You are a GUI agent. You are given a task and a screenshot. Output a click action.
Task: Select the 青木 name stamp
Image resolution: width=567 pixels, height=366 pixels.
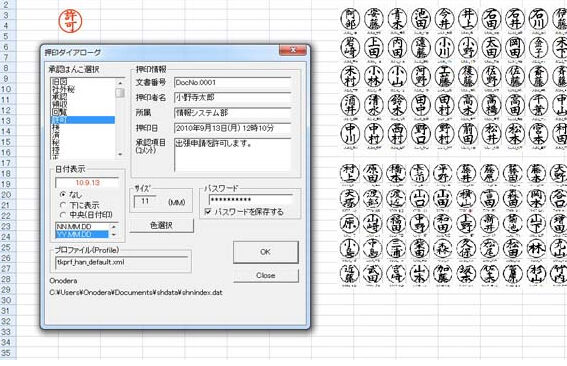point(397,19)
